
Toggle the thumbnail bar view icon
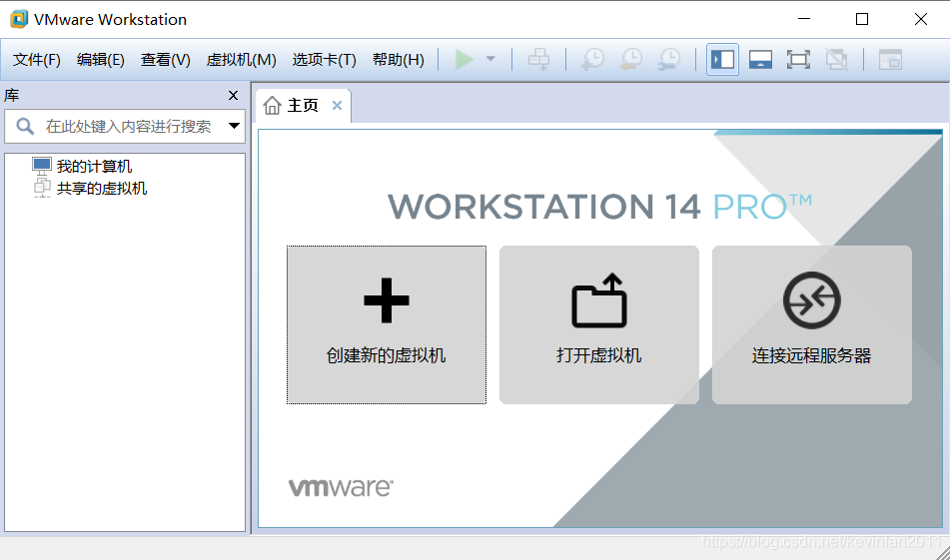(760, 59)
